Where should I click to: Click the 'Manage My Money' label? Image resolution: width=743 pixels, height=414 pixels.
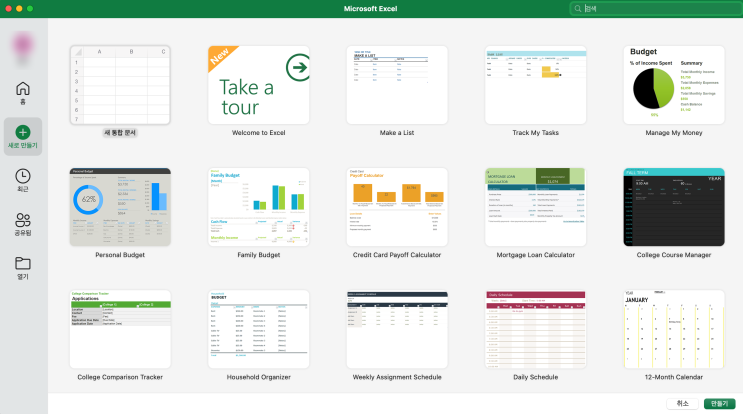[x=674, y=133]
